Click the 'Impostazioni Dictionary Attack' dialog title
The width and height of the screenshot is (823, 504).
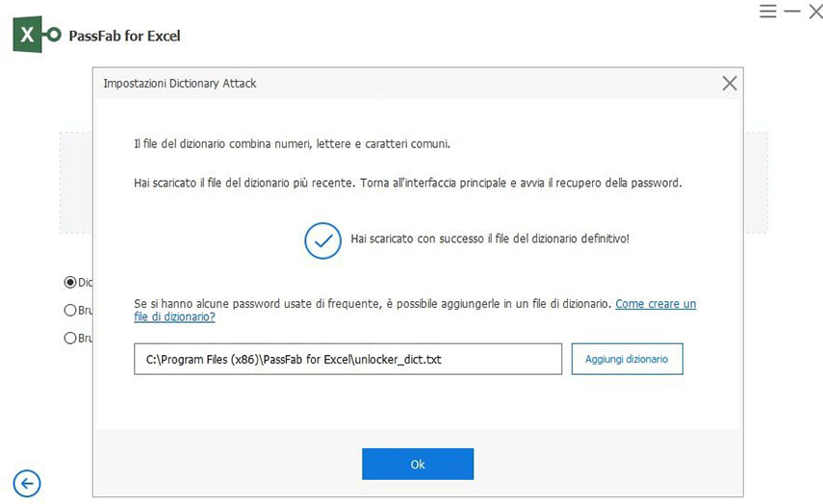pos(180,84)
